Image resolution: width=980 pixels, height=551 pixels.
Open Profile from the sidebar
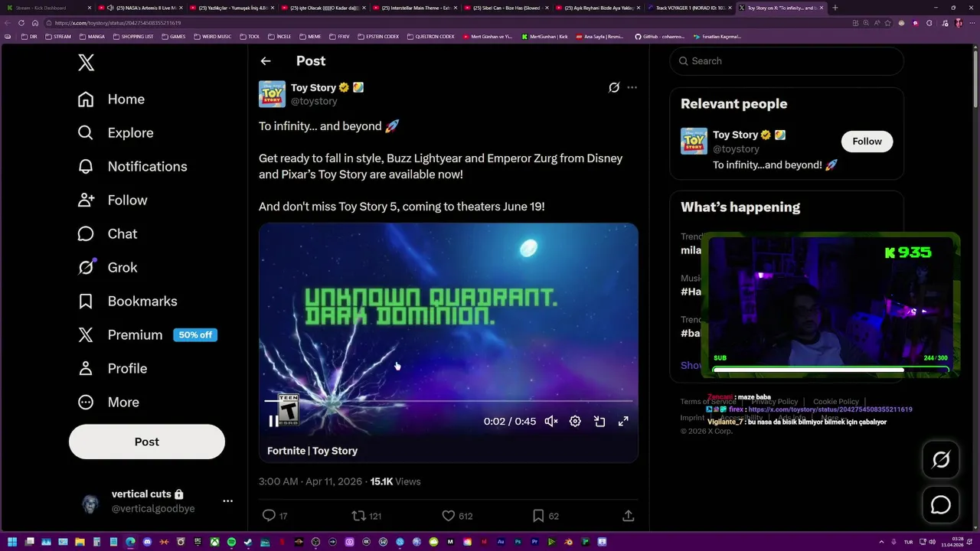point(113,369)
